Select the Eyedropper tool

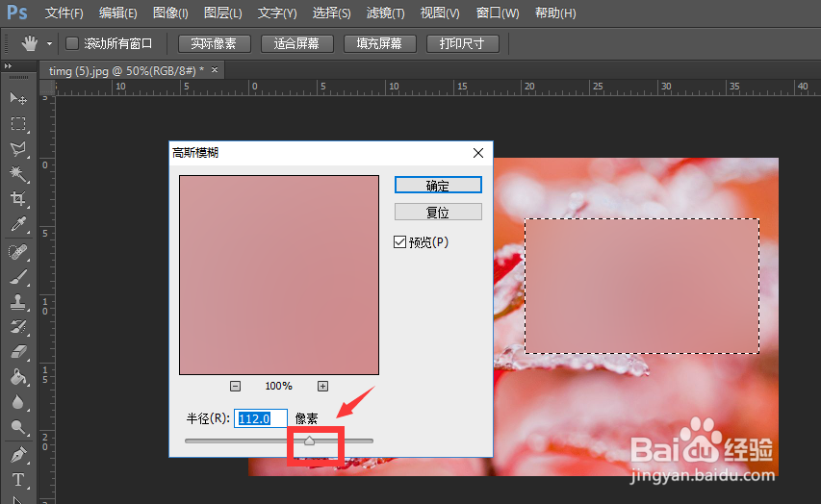(x=18, y=224)
